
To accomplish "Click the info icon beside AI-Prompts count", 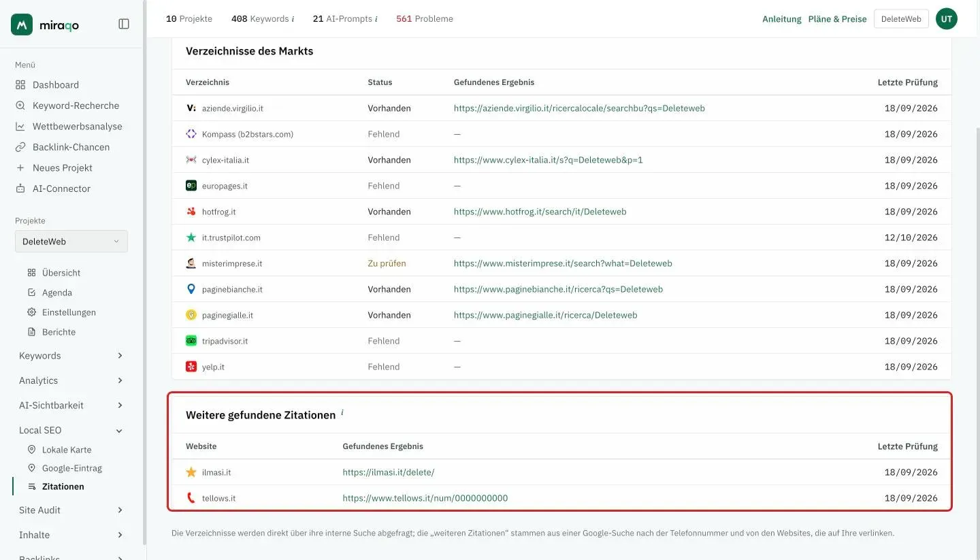I will point(376,19).
